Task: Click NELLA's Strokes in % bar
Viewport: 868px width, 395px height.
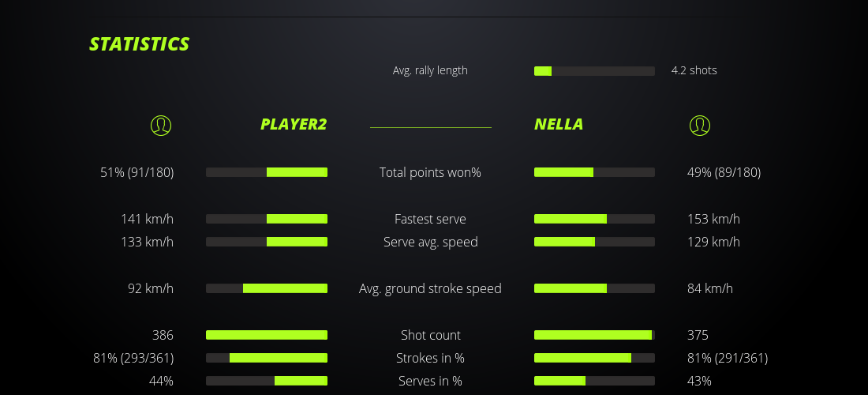Action: 594,358
